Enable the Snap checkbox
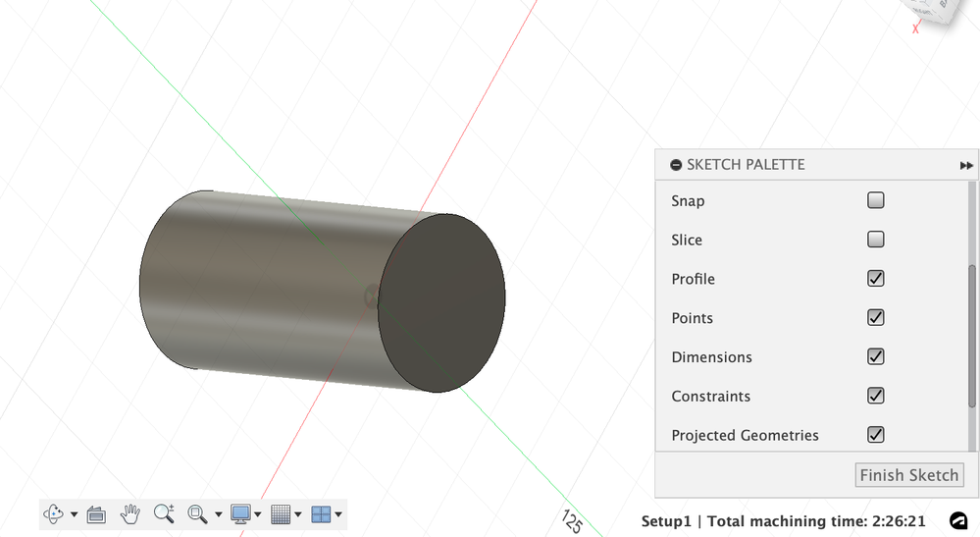The height and width of the screenshot is (537, 980). 876,200
